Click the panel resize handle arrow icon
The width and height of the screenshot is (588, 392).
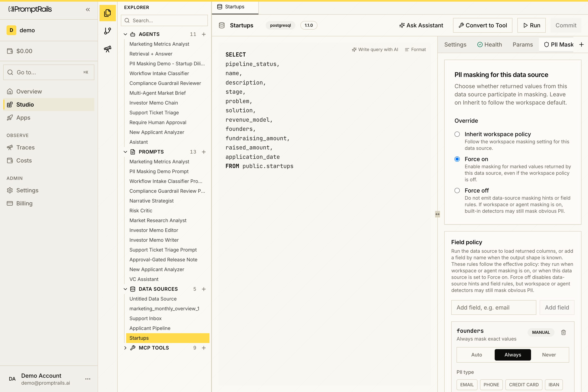click(x=438, y=214)
